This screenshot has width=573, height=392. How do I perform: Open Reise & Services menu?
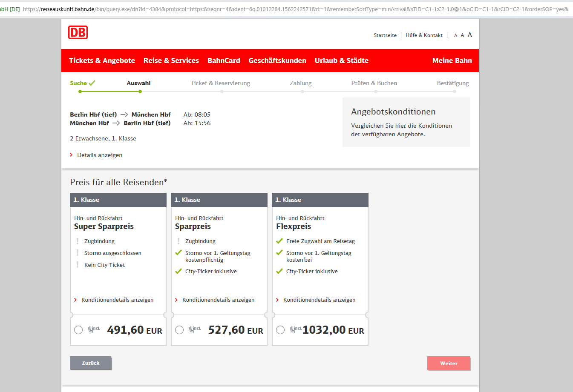[171, 60]
